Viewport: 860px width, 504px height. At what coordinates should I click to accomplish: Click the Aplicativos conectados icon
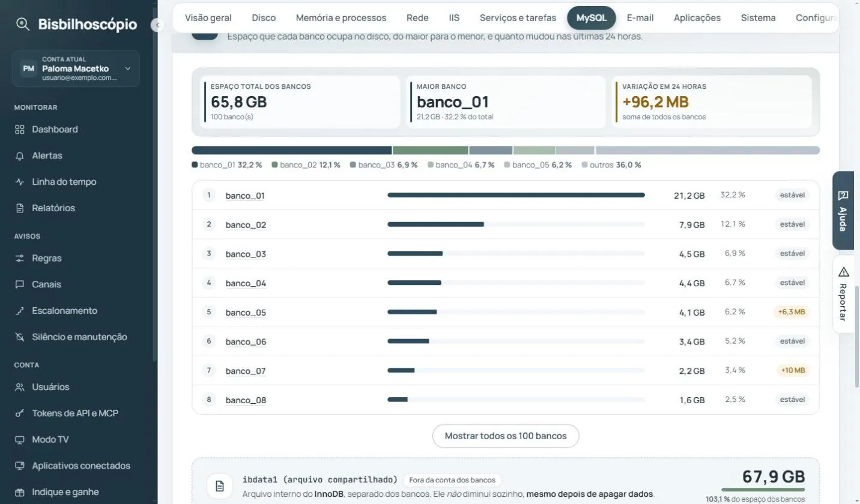click(20, 466)
